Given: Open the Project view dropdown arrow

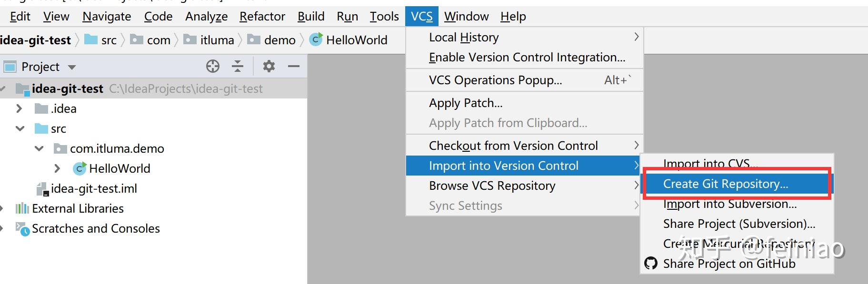Looking at the screenshot, I should click(72, 67).
